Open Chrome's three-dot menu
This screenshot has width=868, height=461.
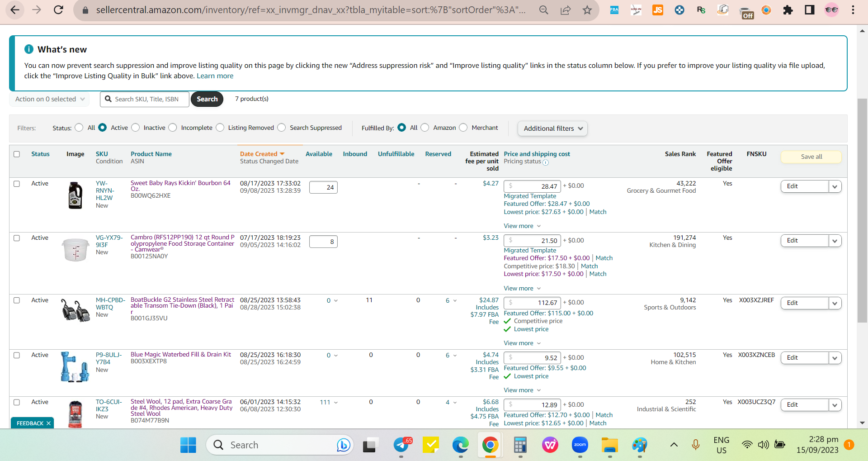point(853,10)
